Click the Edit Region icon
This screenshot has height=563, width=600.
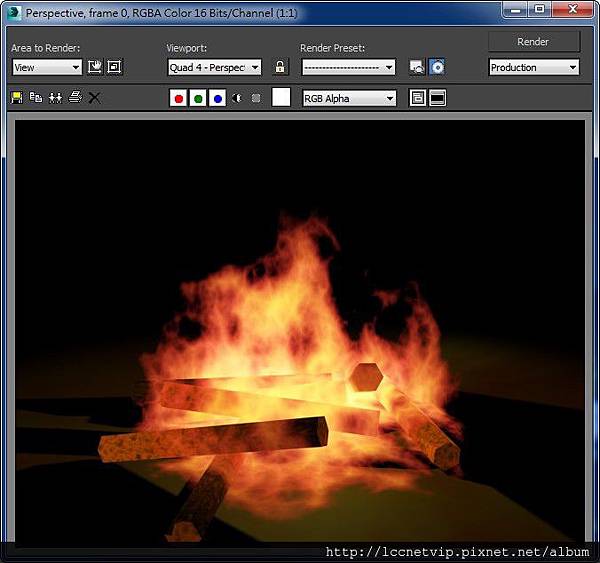click(95, 67)
